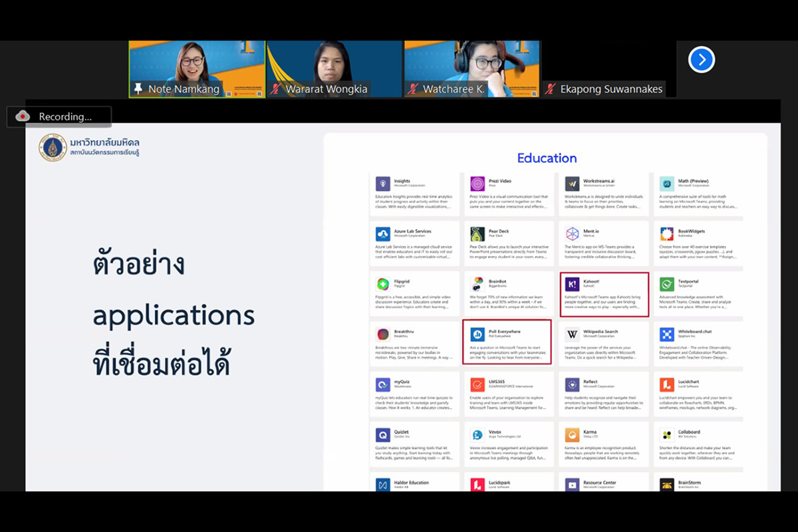
Task: Open the Whiteboard.chat icon
Action: 667,334
